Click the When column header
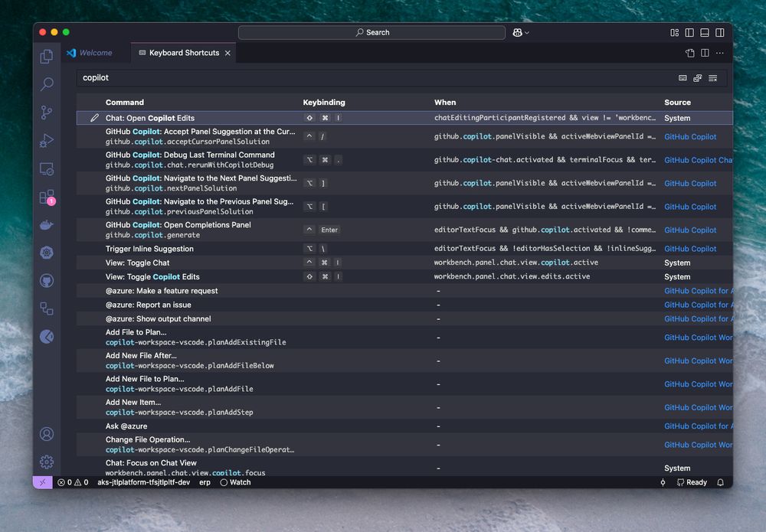 pos(445,103)
